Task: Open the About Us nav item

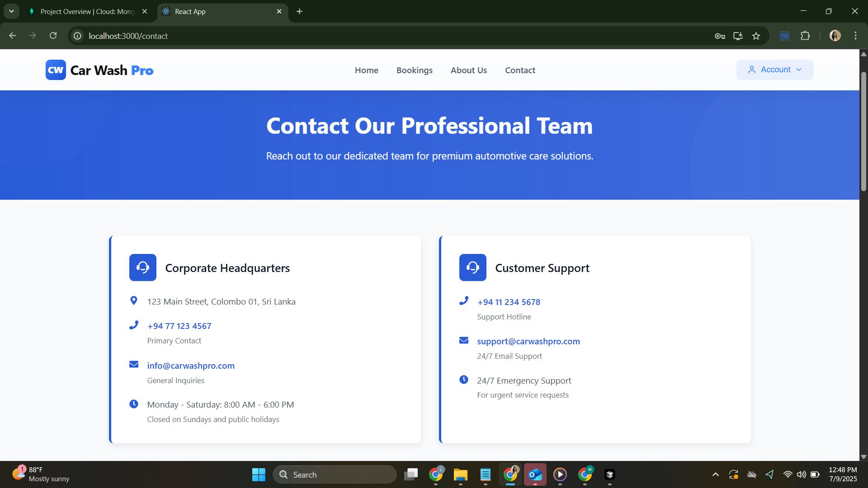Action: (x=468, y=70)
